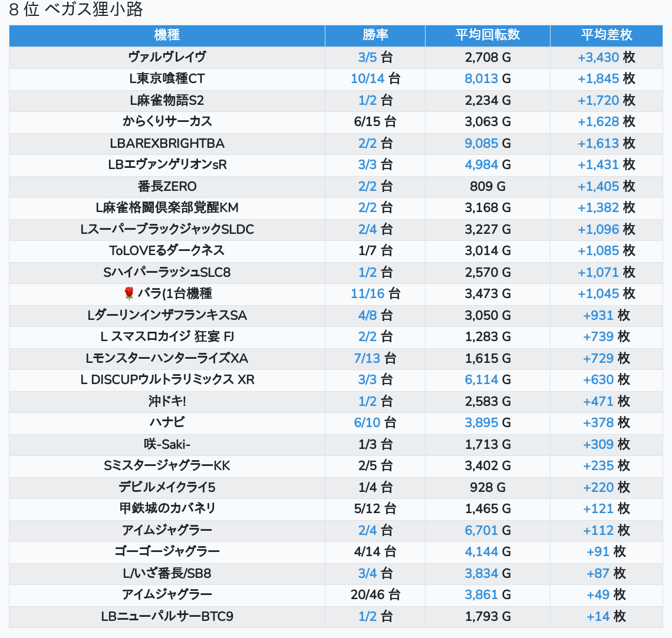Select the heading '8 位 ベガス狸小路'
This screenshot has height=638, width=672.
tap(76, 9)
